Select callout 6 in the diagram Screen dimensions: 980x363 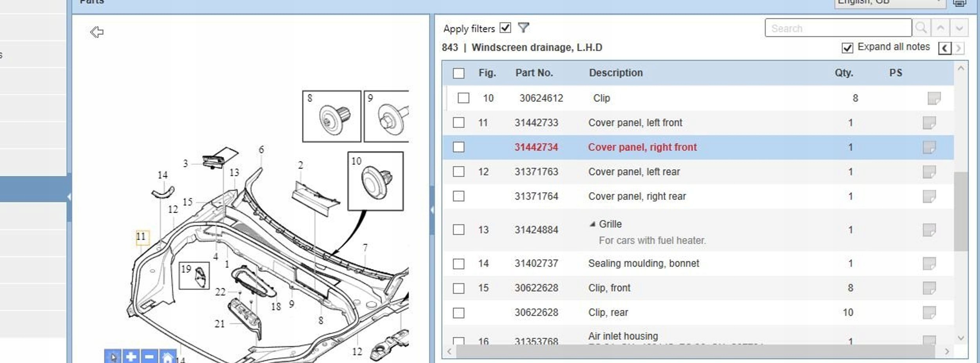pos(261,150)
